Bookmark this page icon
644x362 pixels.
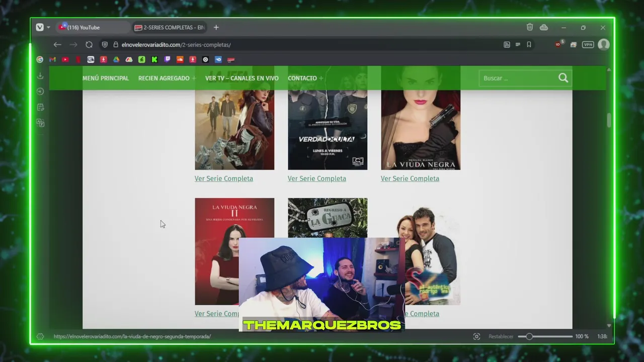[529, 45]
